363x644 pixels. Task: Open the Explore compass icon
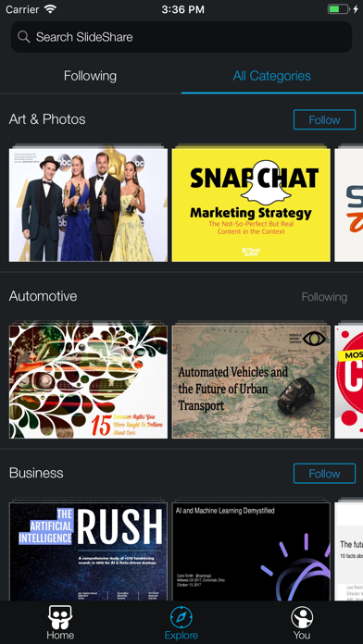(x=181, y=617)
